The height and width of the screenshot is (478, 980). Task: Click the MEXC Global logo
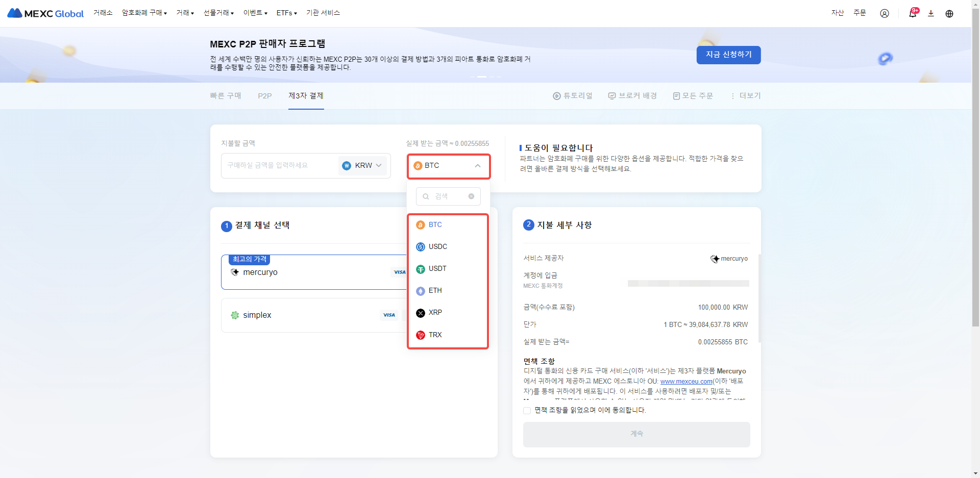tap(45, 13)
